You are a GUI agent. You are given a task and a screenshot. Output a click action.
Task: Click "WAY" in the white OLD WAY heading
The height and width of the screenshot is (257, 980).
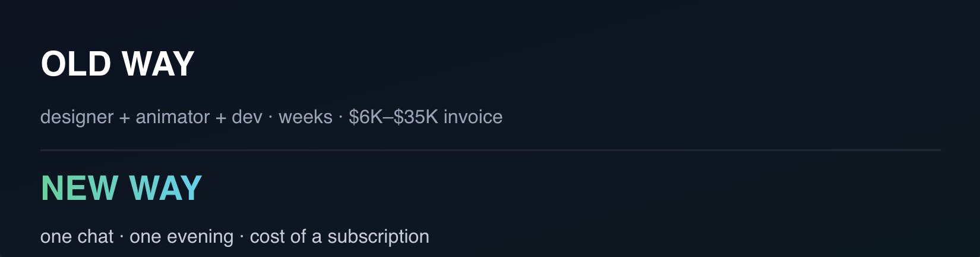(158, 64)
